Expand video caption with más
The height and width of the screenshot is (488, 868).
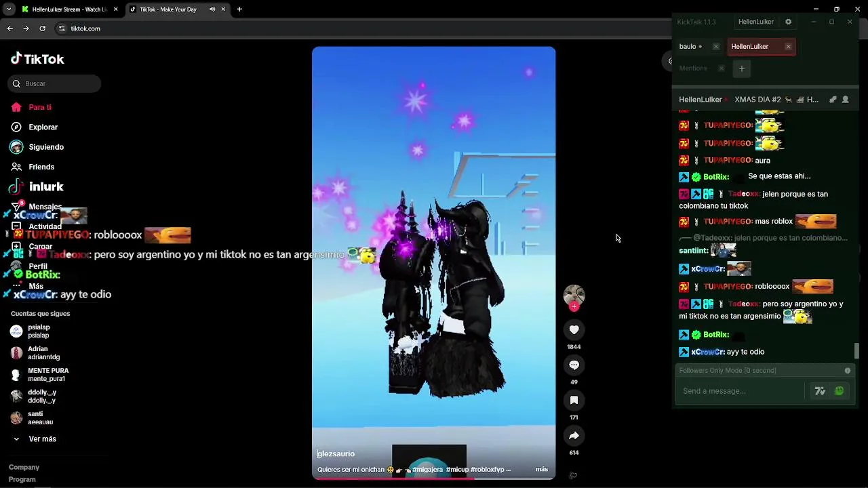pos(541,469)
